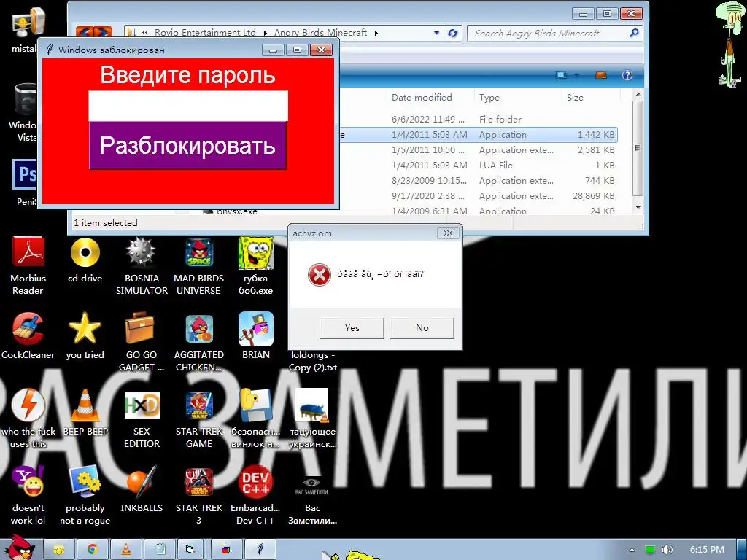Image resolution: width=747 pixels, height=560 pixels.
Task: Open the colorful cube taskbar item
Action: coord(226,550)
